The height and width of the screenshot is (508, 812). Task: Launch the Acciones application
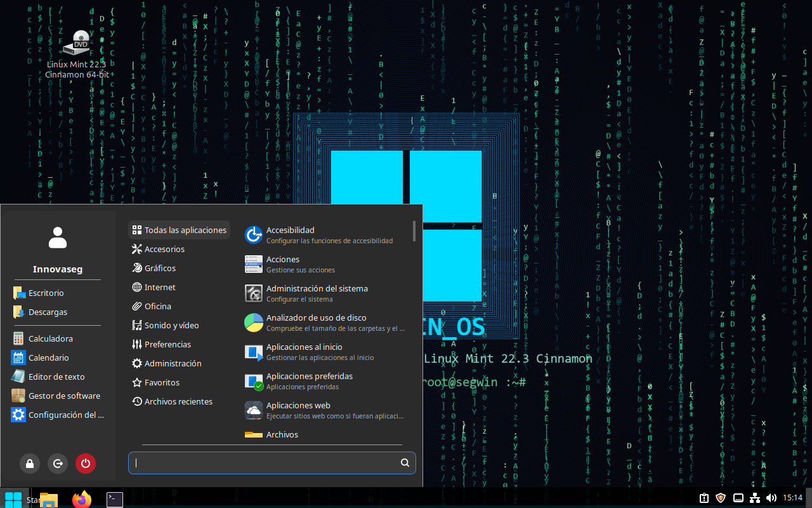tap(326, 264)
